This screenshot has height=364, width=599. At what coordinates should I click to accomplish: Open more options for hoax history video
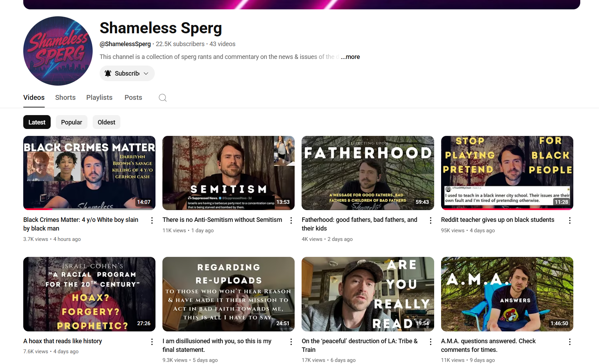click(152, 342)
